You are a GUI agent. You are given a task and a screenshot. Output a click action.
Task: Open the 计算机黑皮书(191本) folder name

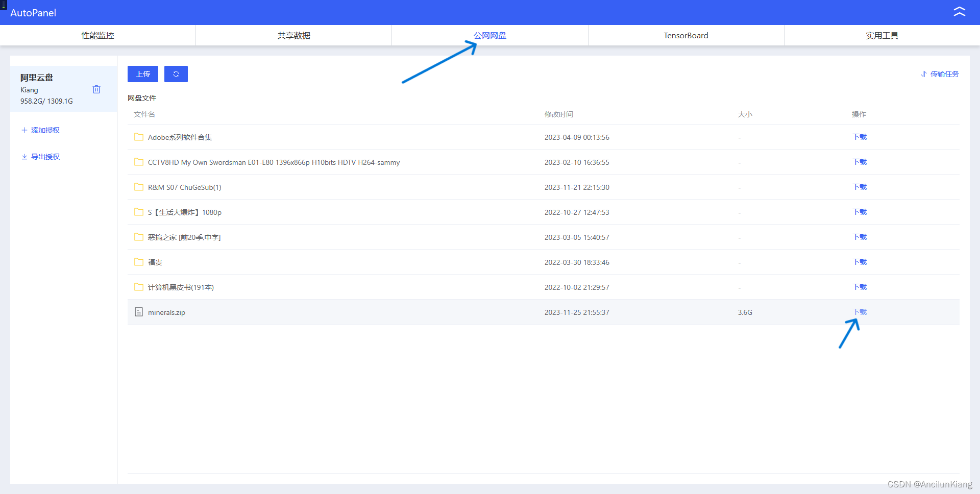click(x=181, y=287)
